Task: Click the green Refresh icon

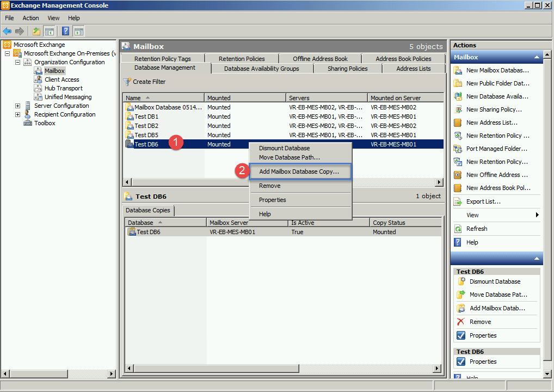Action: (458, 229)
